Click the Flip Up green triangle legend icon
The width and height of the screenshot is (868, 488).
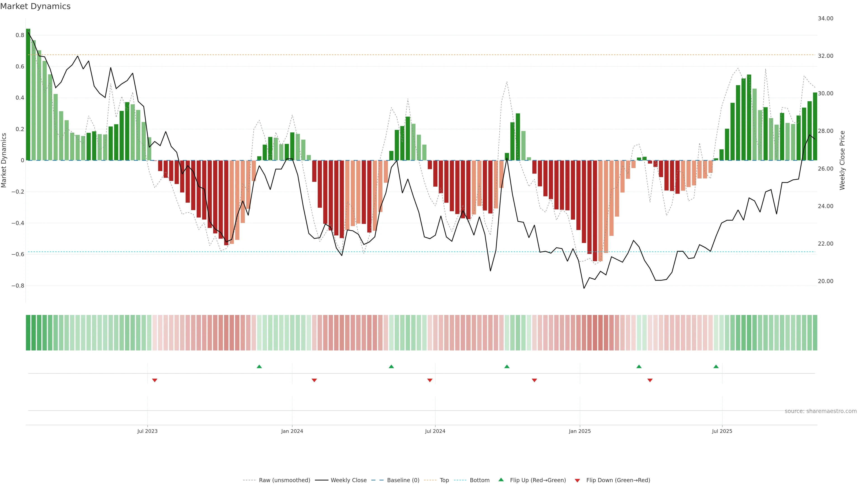pos(501,480)
